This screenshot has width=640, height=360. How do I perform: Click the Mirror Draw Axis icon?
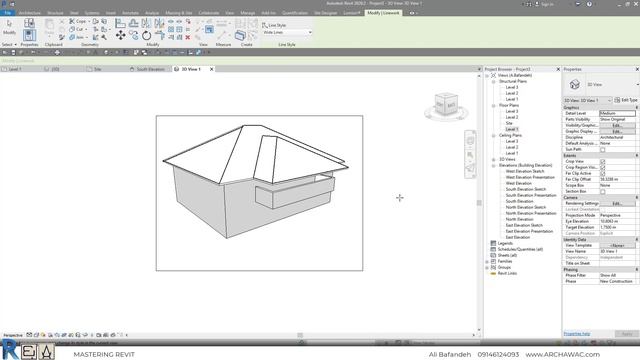tap(159, 23)
